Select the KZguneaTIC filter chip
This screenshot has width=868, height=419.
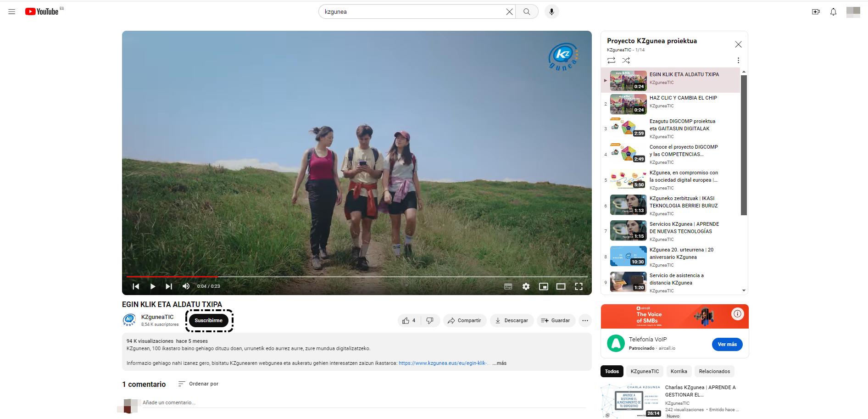(645, 371)
